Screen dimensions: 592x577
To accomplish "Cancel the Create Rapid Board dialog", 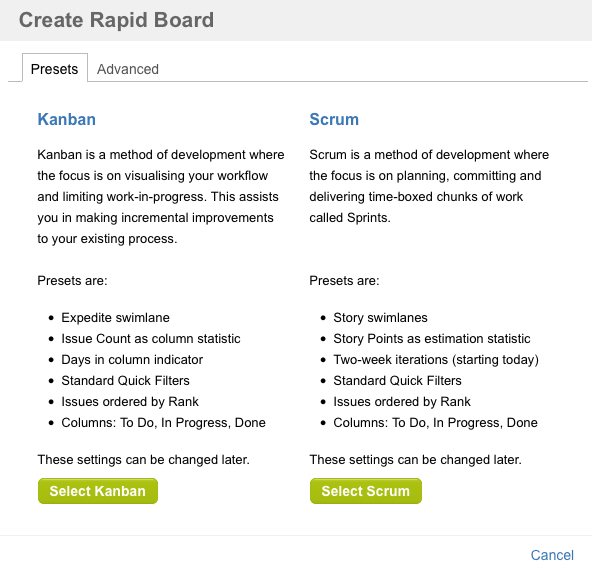I will click(x=552, y=555).
